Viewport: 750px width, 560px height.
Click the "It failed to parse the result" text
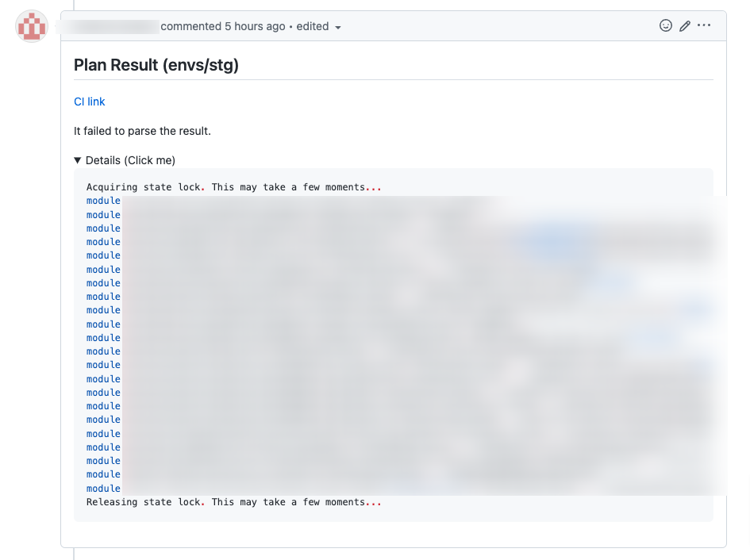tap(142, 131)
